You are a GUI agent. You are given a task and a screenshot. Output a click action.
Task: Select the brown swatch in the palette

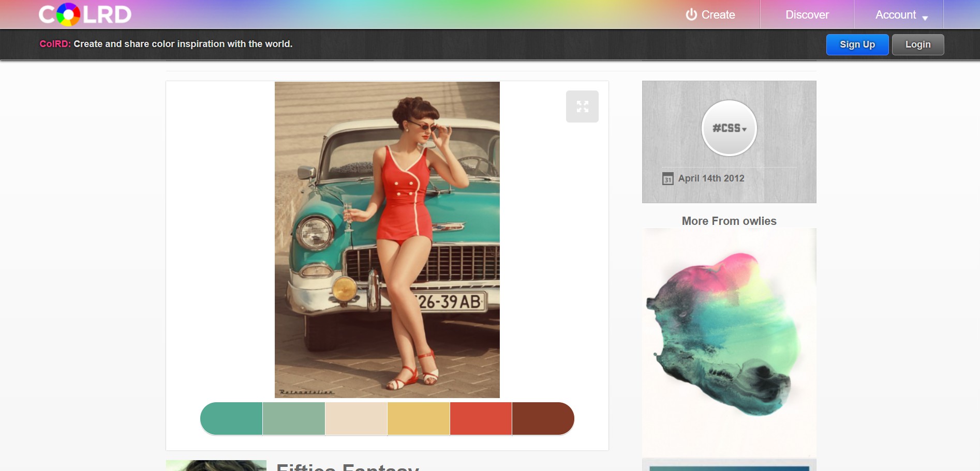click(542, 419)
